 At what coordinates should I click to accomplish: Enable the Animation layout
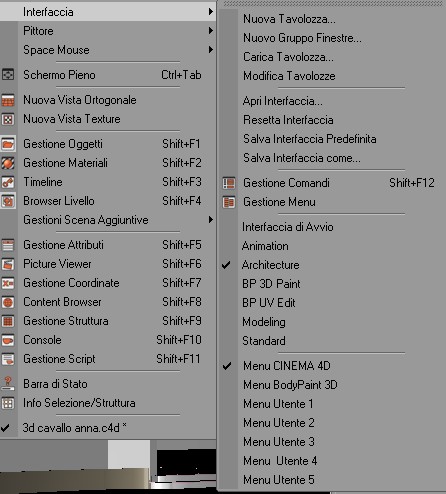(265, 246)
